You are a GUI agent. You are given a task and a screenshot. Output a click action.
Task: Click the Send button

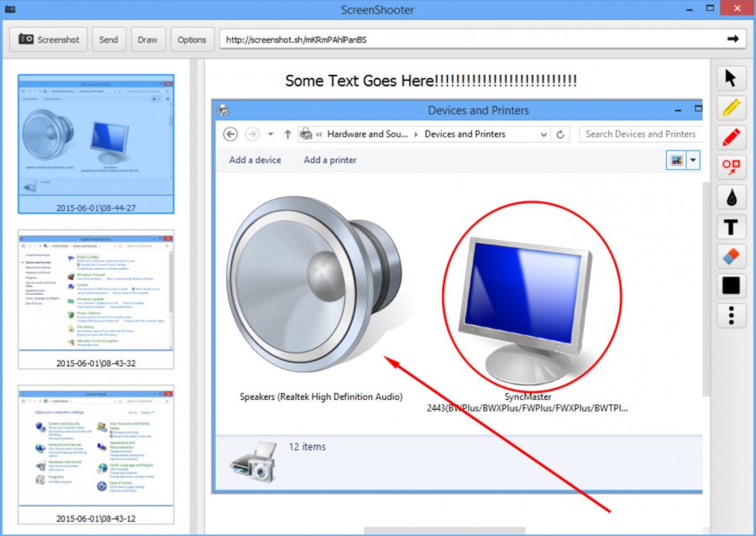coord(108,39)
